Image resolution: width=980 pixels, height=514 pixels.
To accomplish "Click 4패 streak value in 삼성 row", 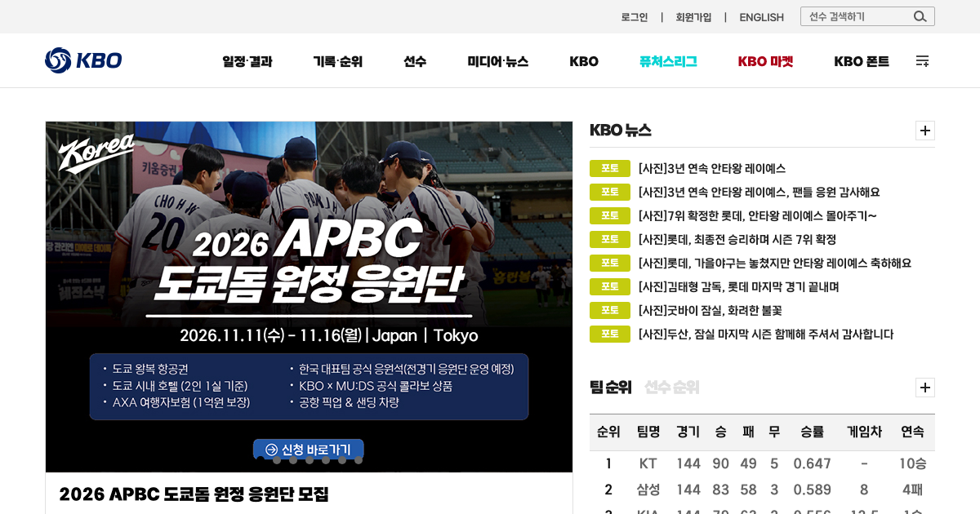I will [912, 490].
